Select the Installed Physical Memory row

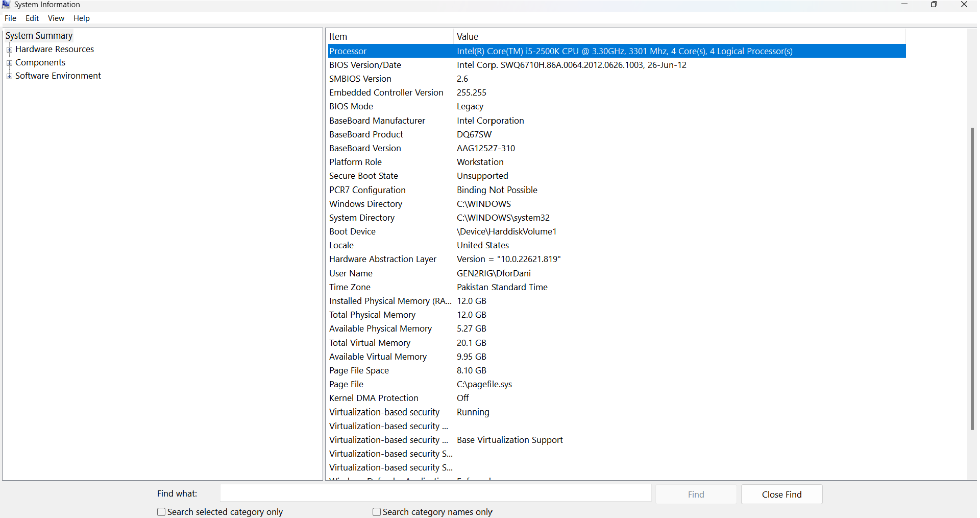point(617,301)
